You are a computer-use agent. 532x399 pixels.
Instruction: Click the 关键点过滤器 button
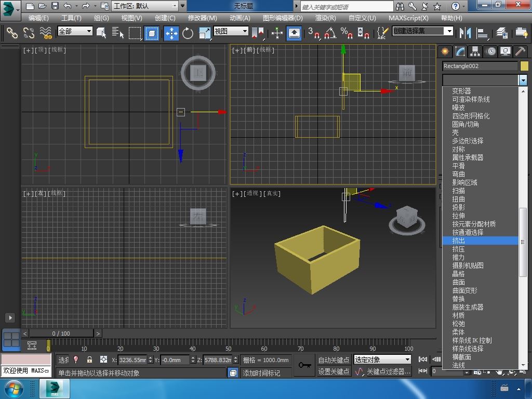[389, 371]
